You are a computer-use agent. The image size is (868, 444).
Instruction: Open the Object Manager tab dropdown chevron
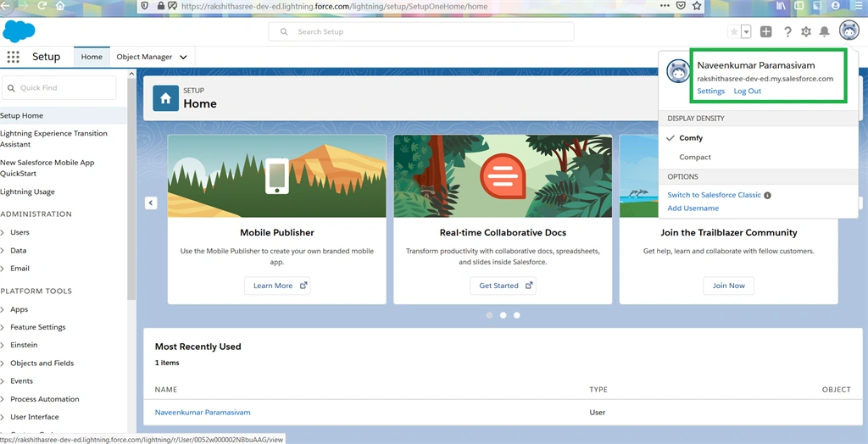point(183,57)
